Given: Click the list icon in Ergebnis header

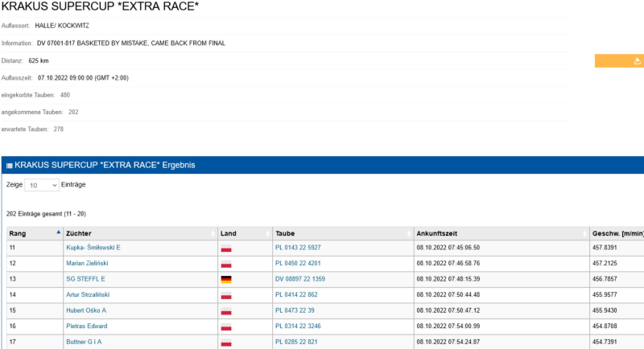Looking at the screenshot, I should [x=10, y=165].
